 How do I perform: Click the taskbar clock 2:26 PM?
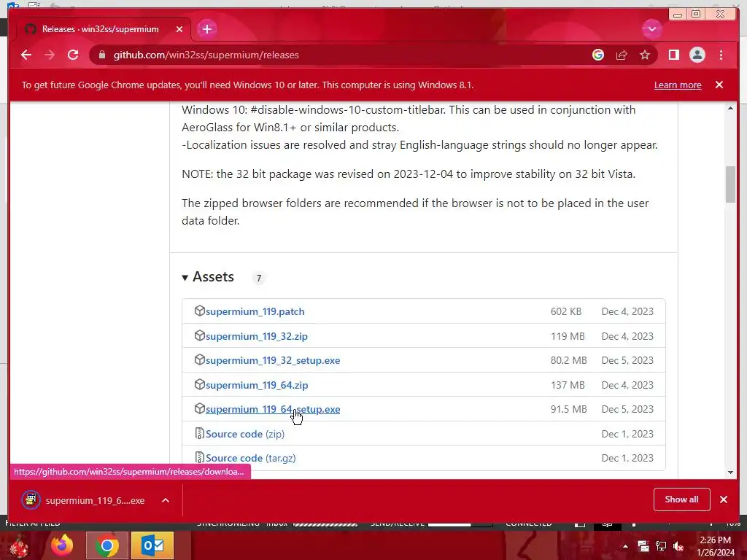(x=716, y=540)
